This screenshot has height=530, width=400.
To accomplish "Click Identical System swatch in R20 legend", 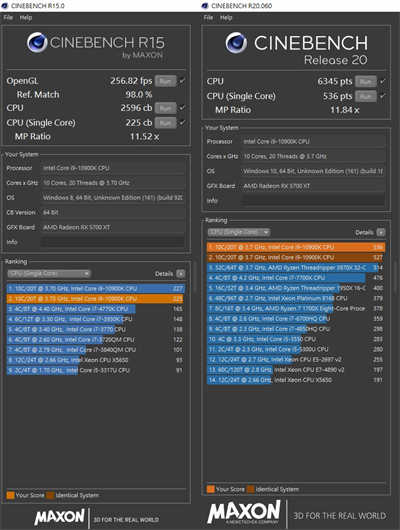I will coord(251,489).
